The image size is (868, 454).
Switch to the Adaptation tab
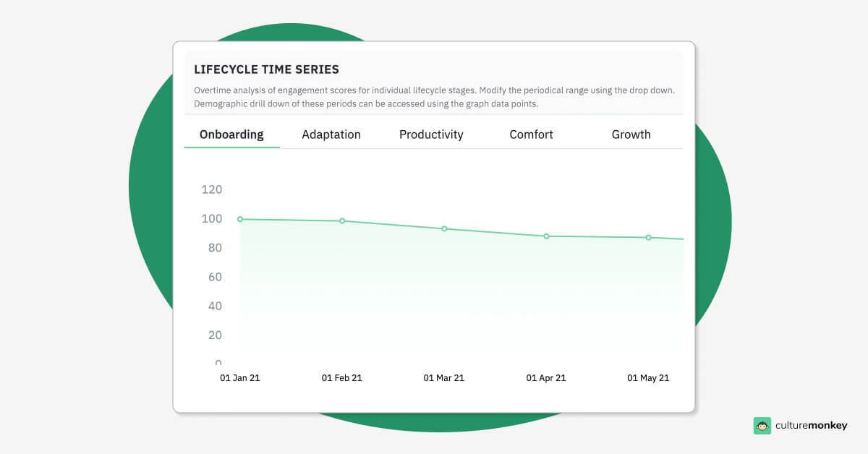pos(331,134)
